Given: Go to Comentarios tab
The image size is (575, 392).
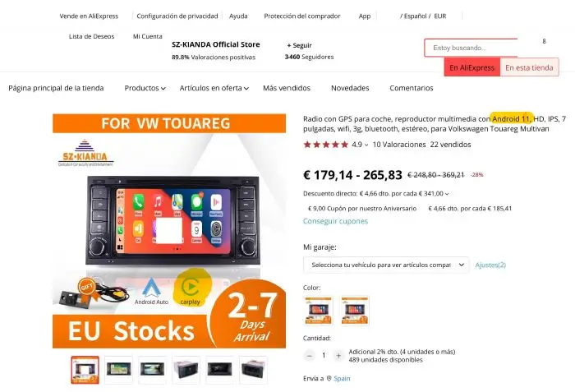Looking at the screenshot, I should tap(412, 88).
